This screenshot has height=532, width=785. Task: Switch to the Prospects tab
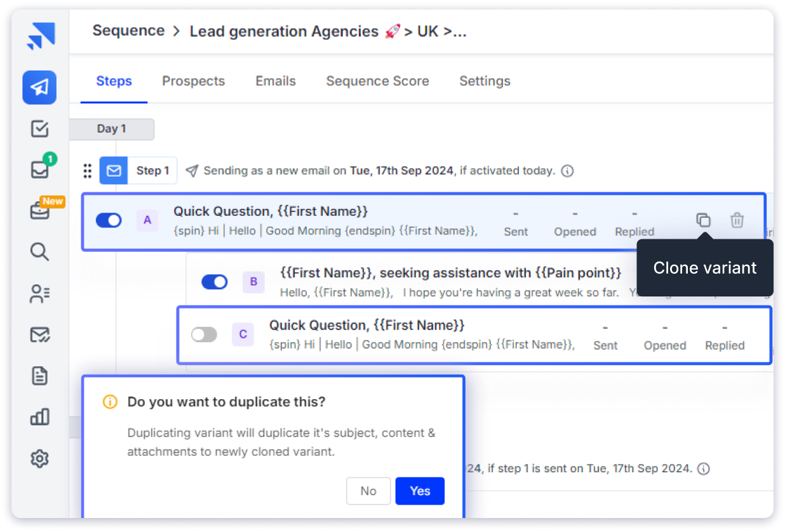pos(193,81)
